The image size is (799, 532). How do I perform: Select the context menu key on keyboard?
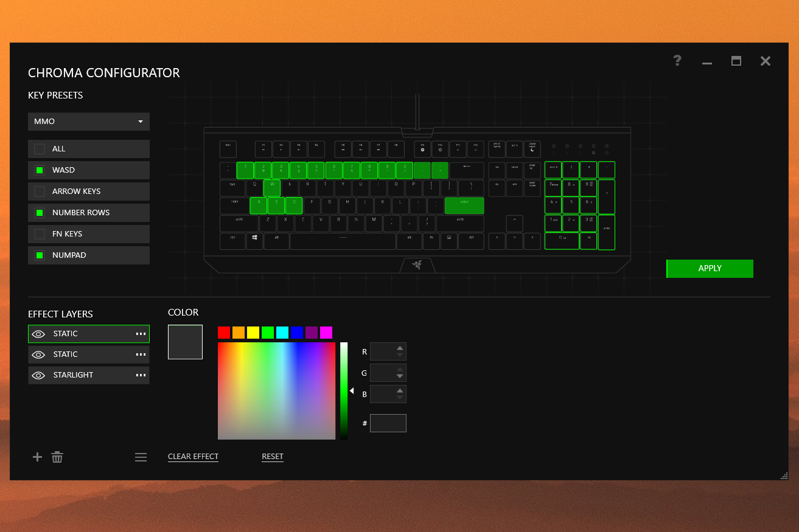tap(448, 241)
